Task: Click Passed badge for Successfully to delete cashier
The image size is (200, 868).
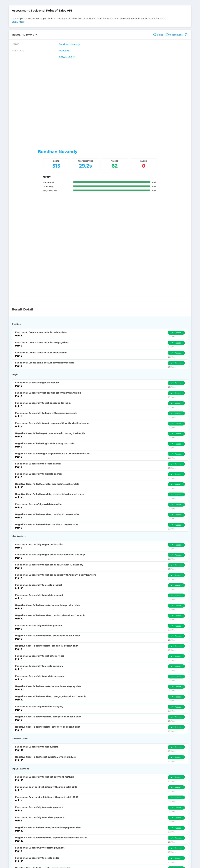Action: coord(176,504)
